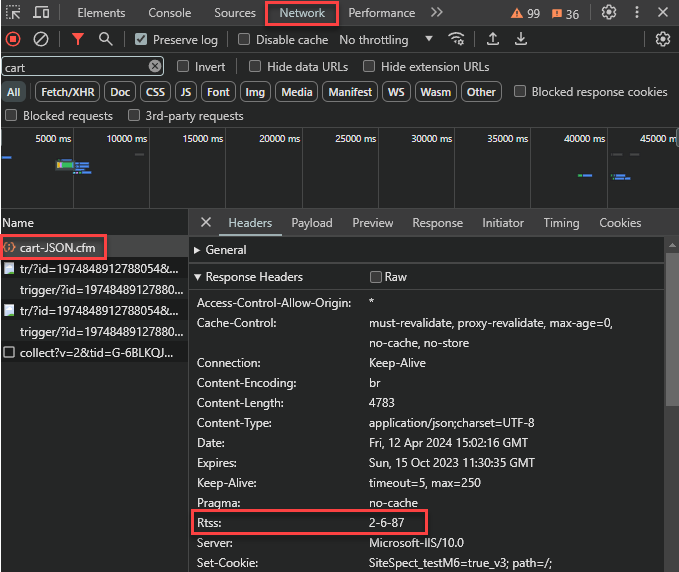This screenshot has height=572, width=679.
Task: Enable 3rd-party requests filter
Action: [134, 115]
